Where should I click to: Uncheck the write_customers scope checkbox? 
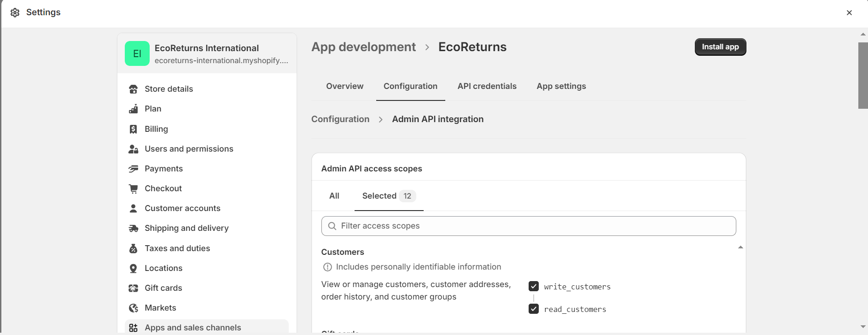coord(534,286)
